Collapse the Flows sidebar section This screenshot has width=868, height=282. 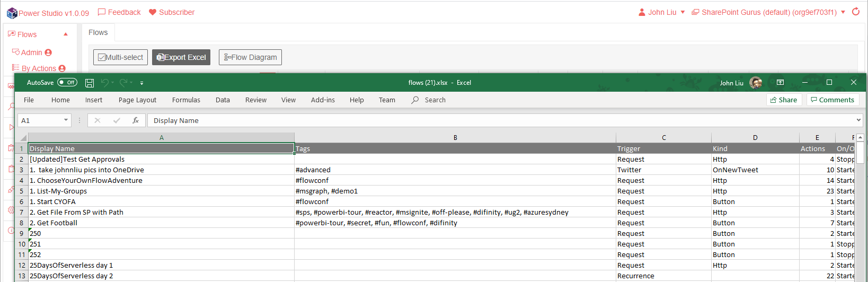pyautogui.click(x=66, y=34)
